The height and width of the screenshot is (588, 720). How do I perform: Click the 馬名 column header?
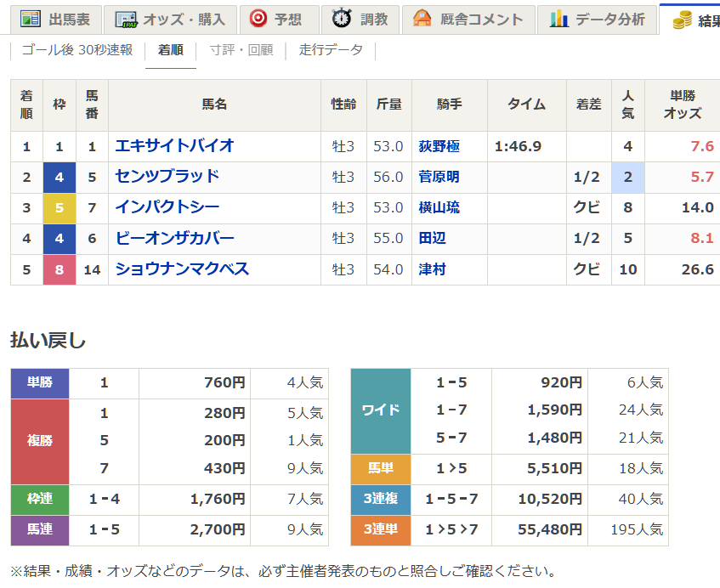[214, 105]
